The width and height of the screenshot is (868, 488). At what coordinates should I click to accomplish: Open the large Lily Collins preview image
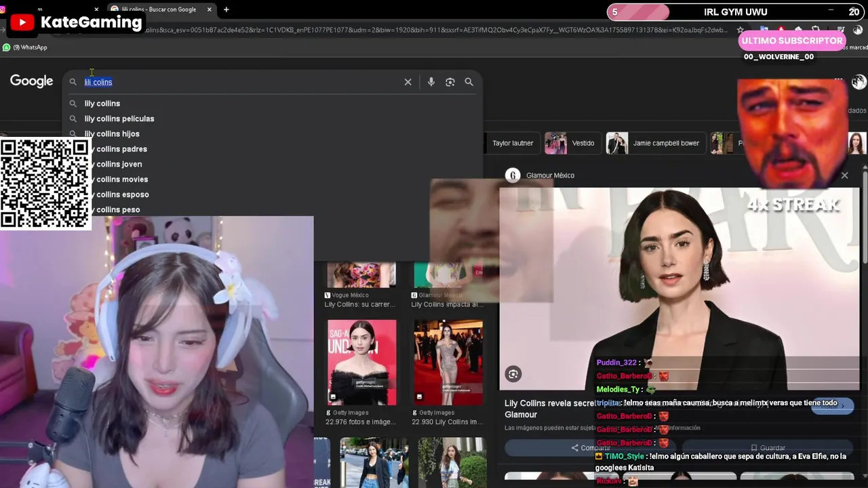pos(679,289)
